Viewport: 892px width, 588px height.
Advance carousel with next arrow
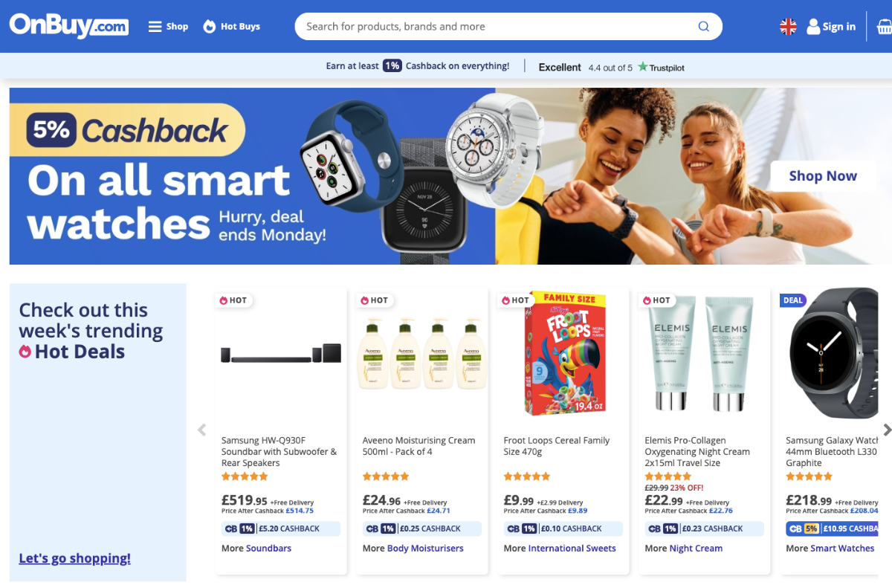(x=886, y=430)
